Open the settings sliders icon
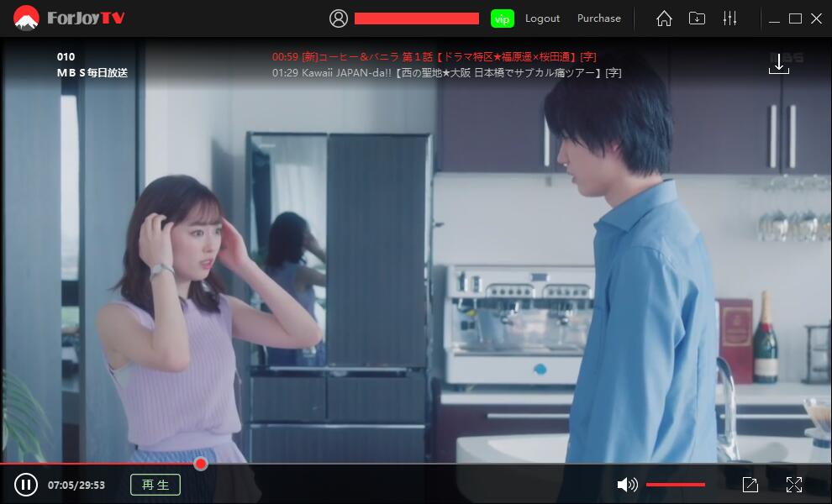Viewport: 832px width, 504px height. (x=730, y=18)
